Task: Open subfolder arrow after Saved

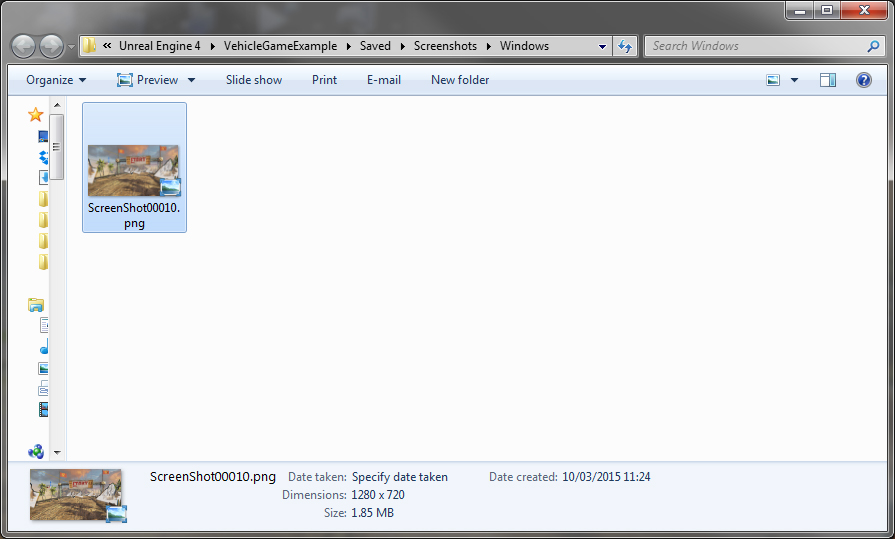Action: (402, 46)
